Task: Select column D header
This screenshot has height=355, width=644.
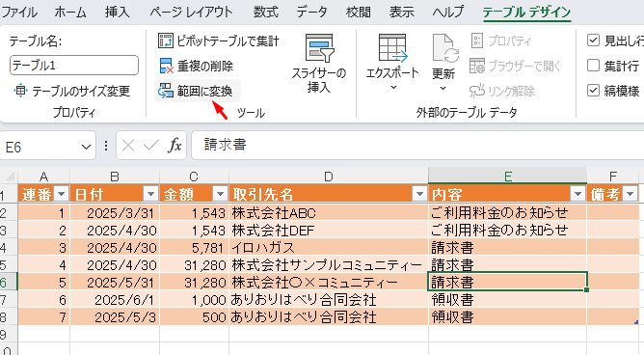Action: coord(329,177)
